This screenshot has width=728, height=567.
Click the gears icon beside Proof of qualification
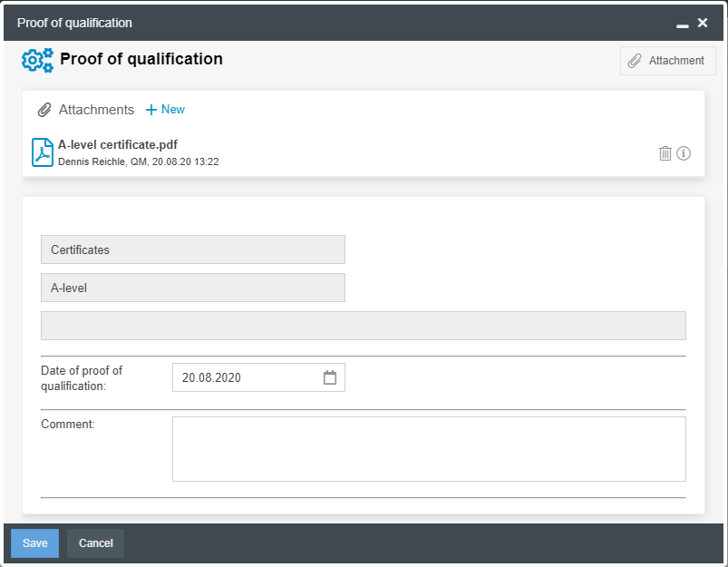coord(37,60)
